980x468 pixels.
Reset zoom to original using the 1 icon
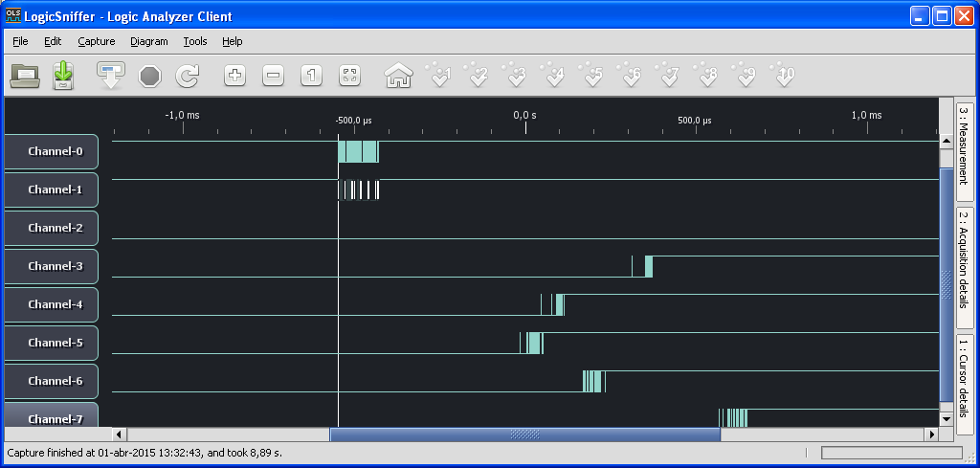tap(311, 77)
